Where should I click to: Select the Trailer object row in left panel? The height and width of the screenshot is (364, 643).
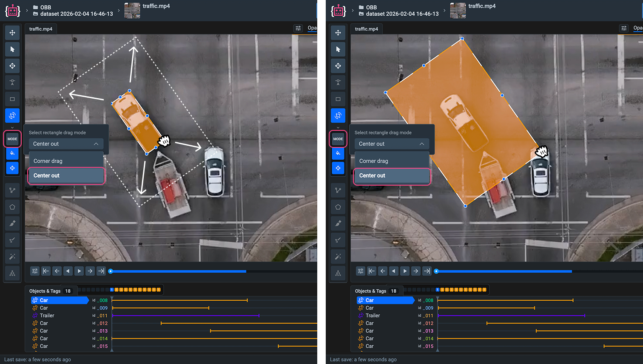coord(60,316)
